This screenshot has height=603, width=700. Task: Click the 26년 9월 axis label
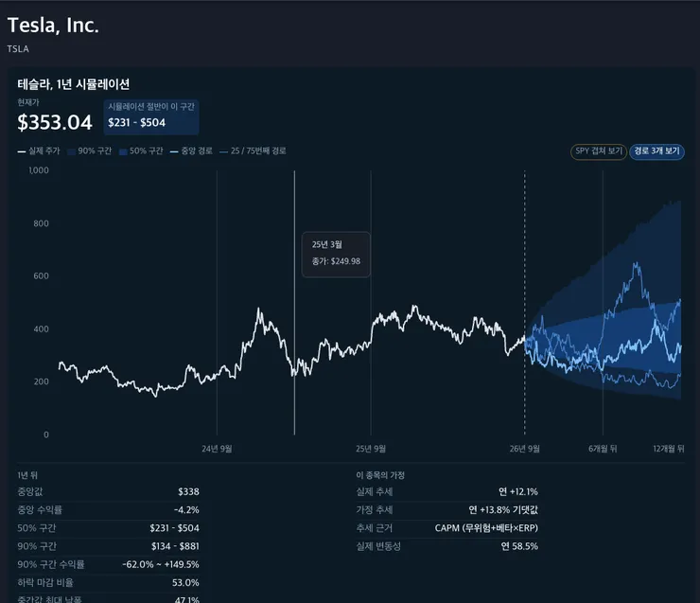[525, 449]
